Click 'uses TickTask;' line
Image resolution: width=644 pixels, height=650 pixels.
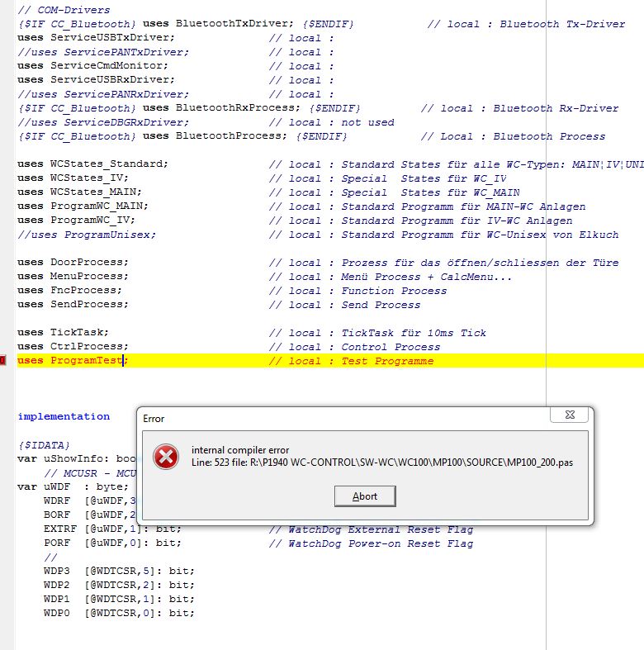tap(63, 333)
